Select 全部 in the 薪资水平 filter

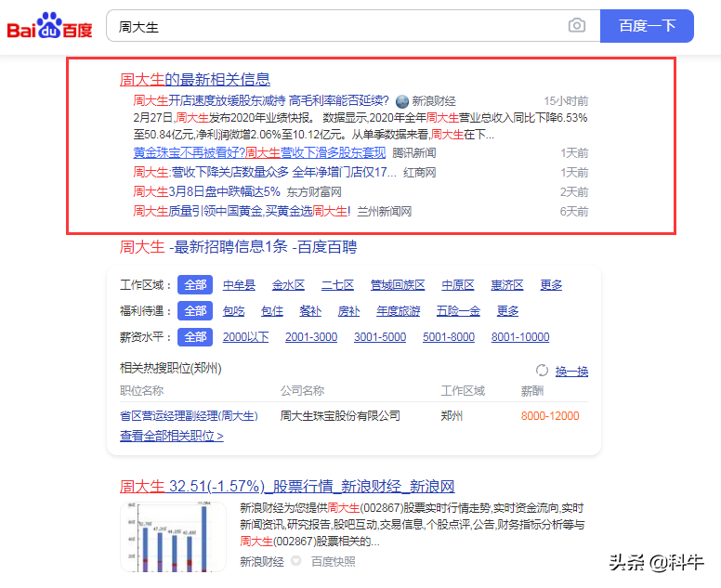(x=194, y=337)
